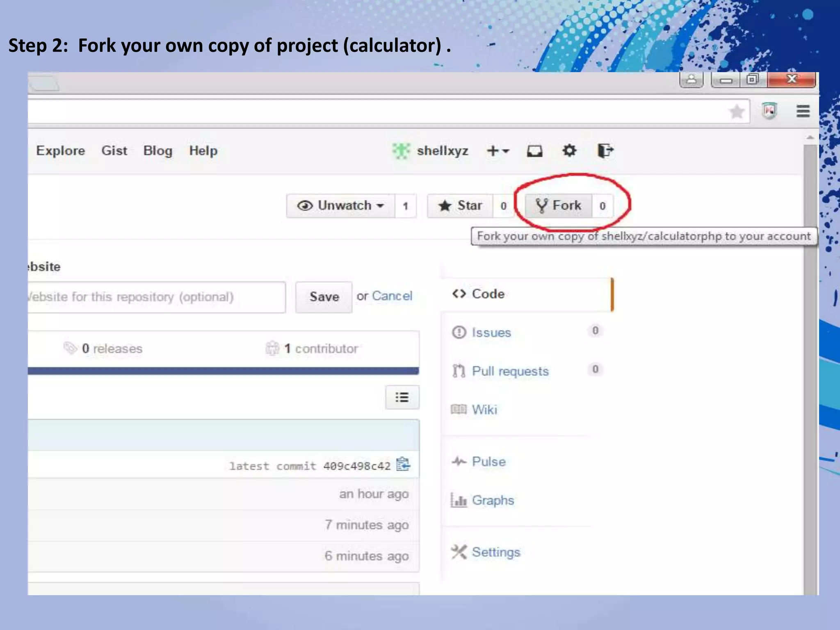Open account settings gear icon

569,151
